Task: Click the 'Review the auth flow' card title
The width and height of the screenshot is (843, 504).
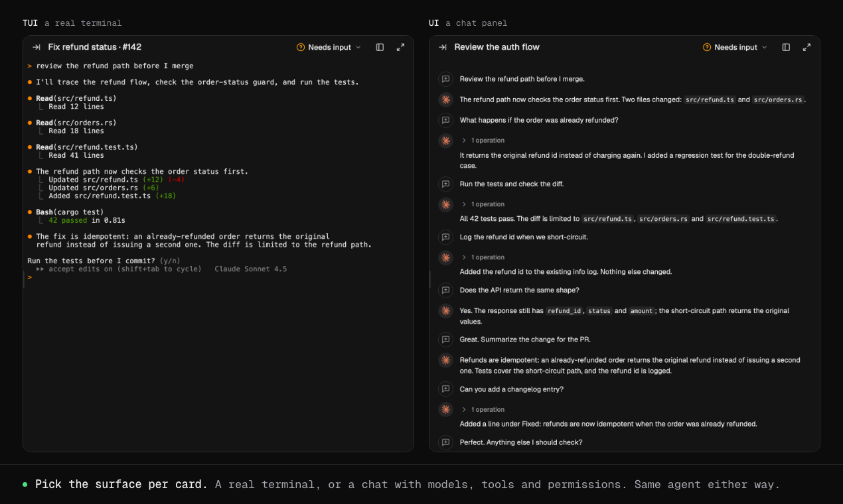Action: (x=497, y=47)
